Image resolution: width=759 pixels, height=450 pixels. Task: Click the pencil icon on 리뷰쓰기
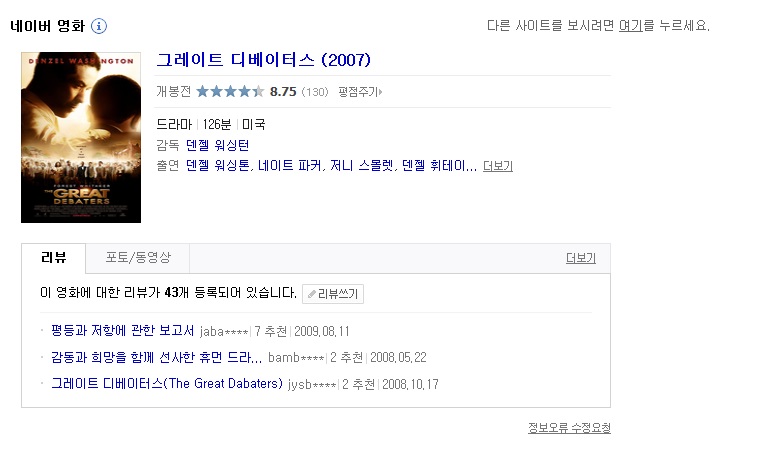point(312,294)
